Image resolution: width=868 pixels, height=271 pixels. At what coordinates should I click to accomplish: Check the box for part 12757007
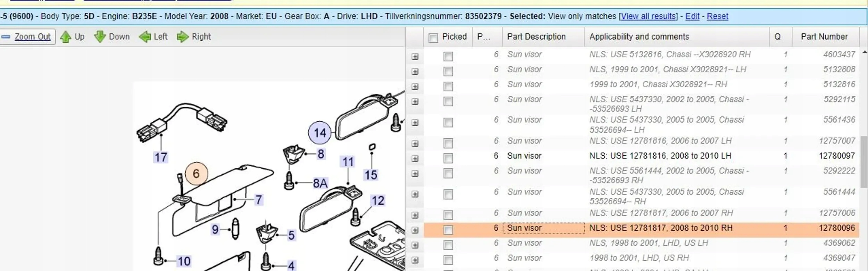[x=448, y=143]
